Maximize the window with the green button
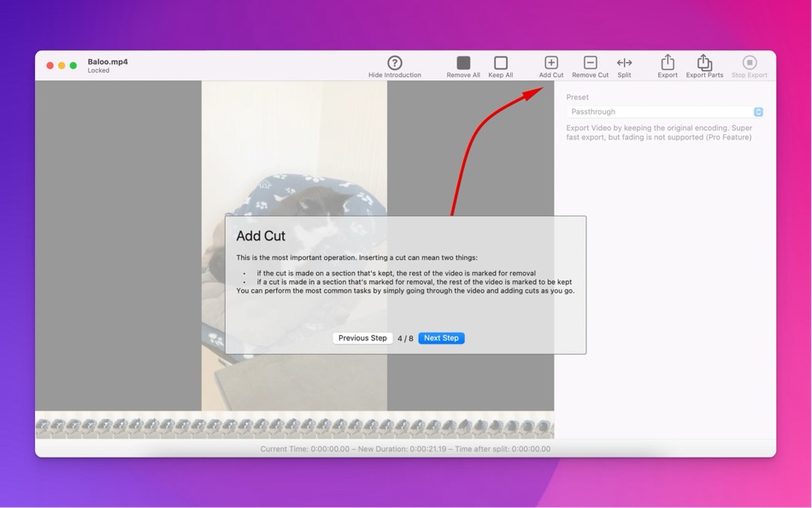 (x=74, y=65)
